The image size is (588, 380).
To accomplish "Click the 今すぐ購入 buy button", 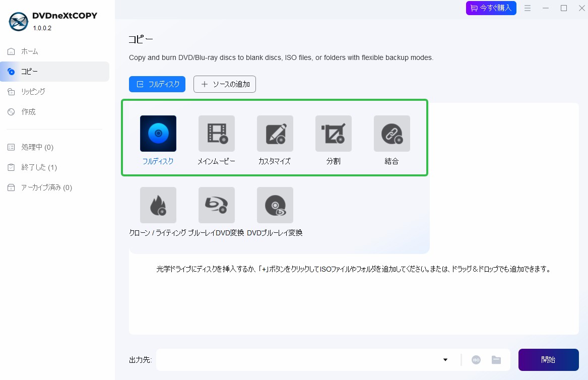I will click(491, 8).
